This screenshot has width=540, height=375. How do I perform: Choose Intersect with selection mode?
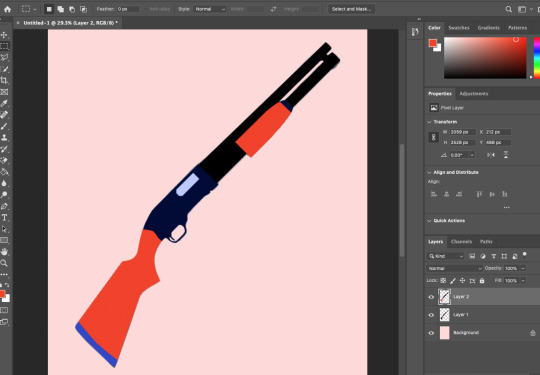(x=83, y=9)
